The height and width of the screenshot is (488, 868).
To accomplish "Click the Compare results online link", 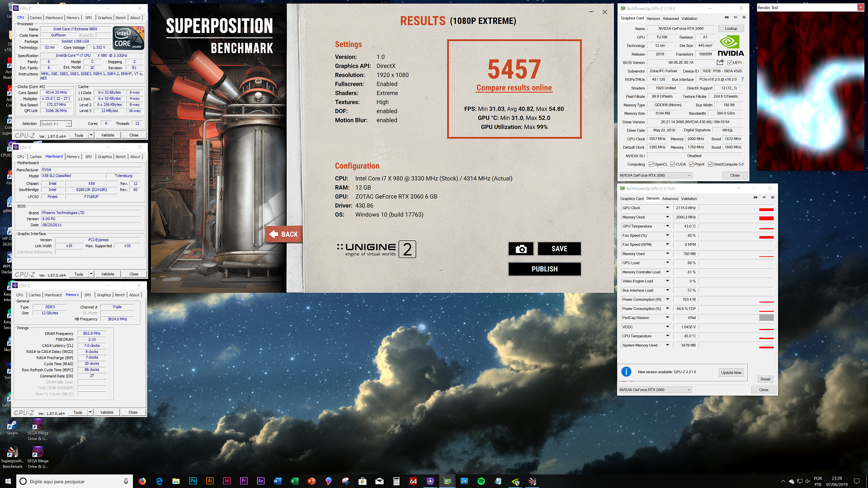I will pyautogui.click(x=514, y=88).
